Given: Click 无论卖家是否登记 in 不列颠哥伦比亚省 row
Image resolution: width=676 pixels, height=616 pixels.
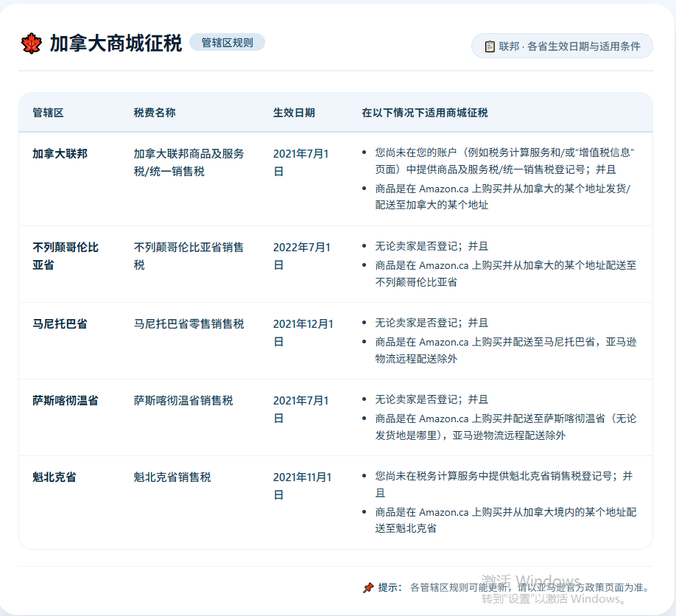Looking at the screenshot, I should (432, 246).
